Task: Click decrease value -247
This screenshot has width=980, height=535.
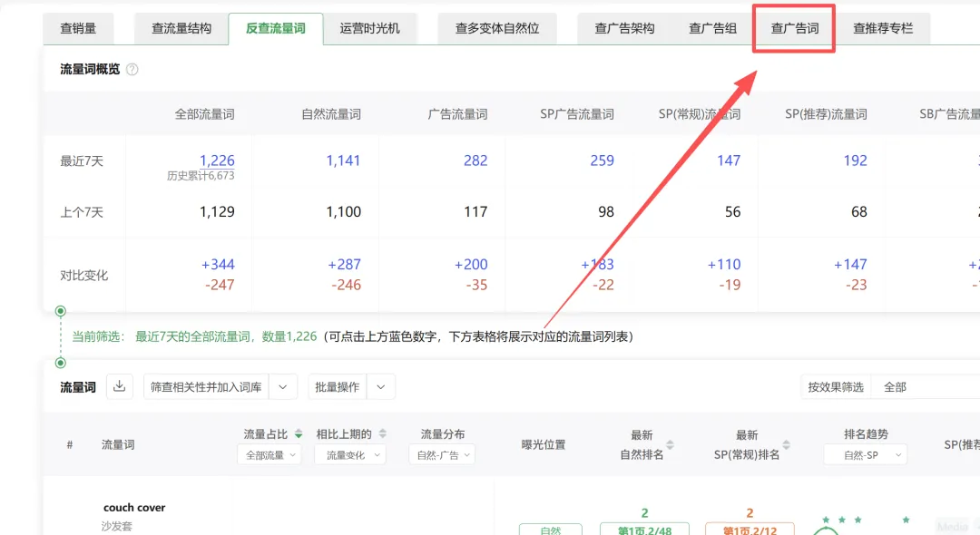Action: (x=220, y=285)
